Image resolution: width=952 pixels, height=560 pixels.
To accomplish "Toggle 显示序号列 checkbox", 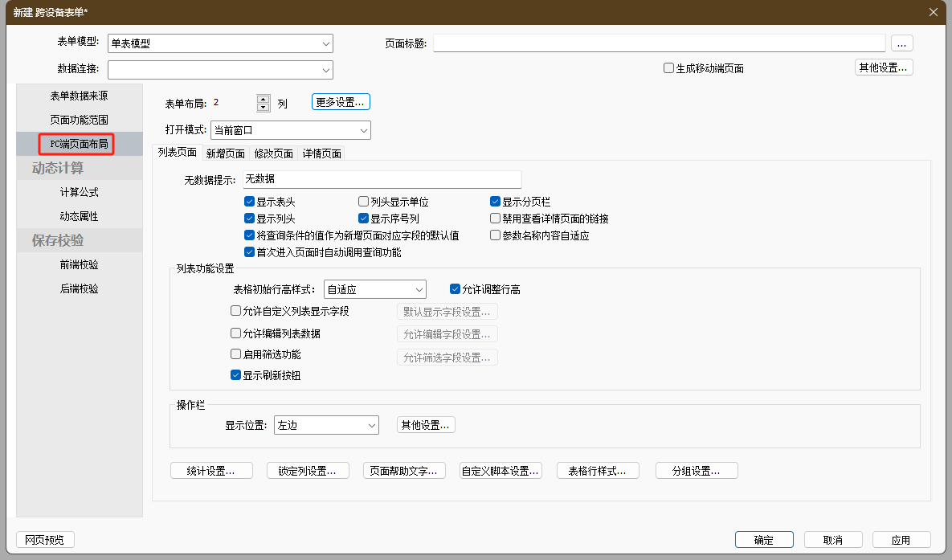I will [364, 219].
